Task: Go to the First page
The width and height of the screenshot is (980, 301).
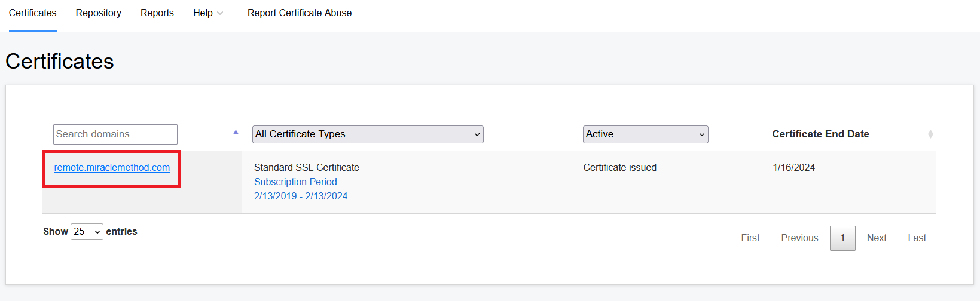Action: point(750,238)
